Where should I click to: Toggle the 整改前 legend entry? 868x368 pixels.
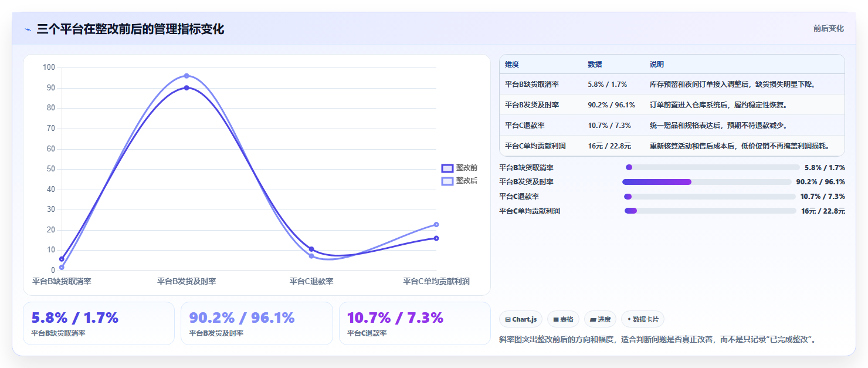[459, 168]
